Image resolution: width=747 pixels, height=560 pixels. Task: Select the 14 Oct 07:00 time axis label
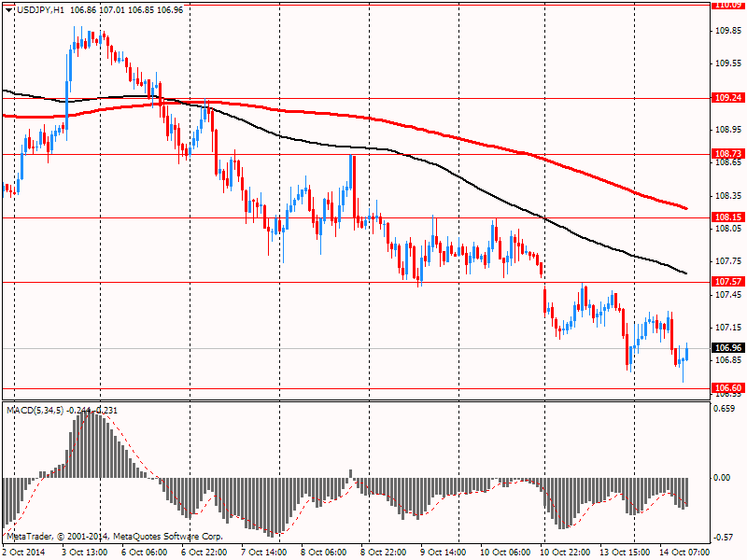tap(684, 553)
